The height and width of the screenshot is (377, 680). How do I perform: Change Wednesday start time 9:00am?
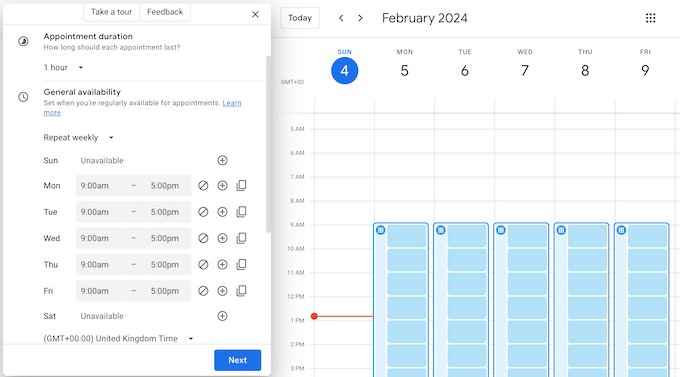point(98,238)
